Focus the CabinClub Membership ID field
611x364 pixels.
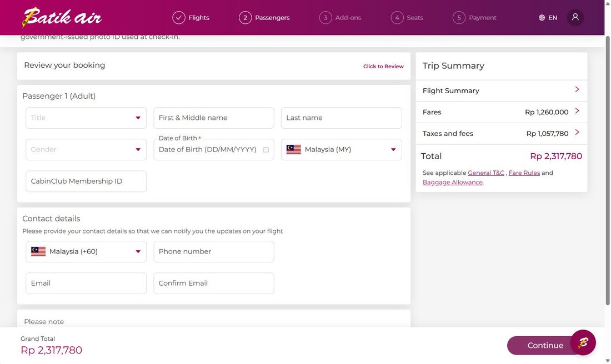coord(86,181)
